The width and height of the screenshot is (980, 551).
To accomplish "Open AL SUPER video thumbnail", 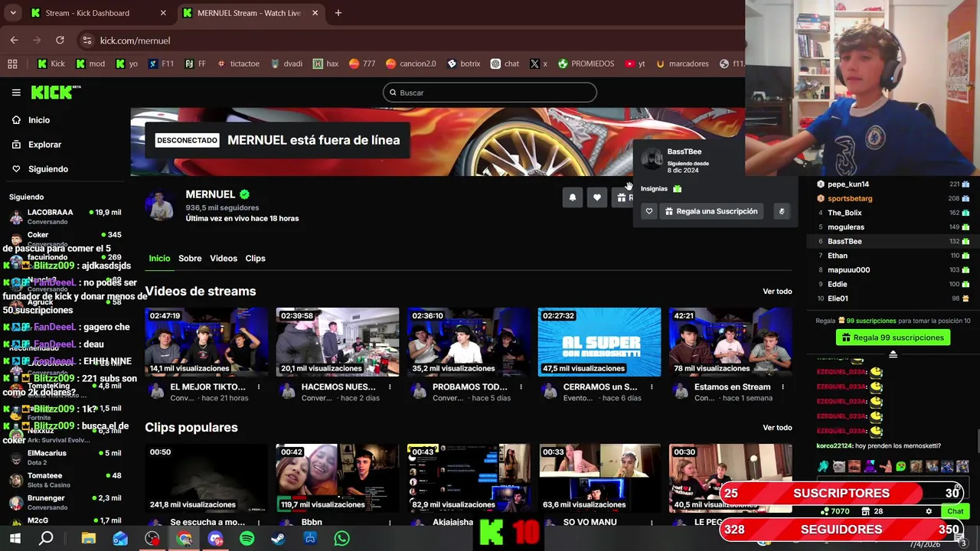I will click(x=599, y=342).
